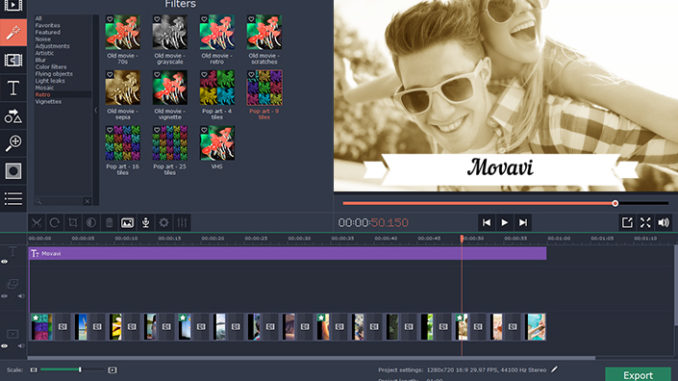Viewport: 678px width, 381px height.
Task: Choose the Old movie - retro filter thumbnail
Action: pyautogui.click(x=217, y=32)
